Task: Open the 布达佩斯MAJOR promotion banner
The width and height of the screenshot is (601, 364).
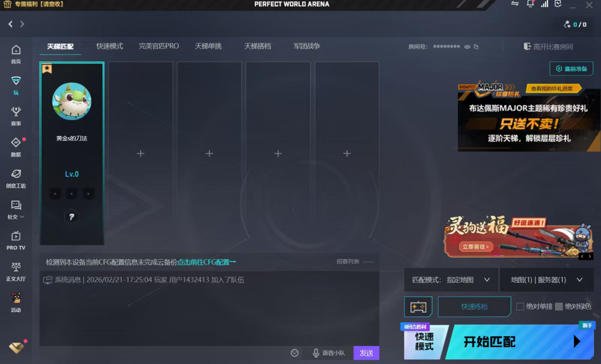Action: coord(529,119)
